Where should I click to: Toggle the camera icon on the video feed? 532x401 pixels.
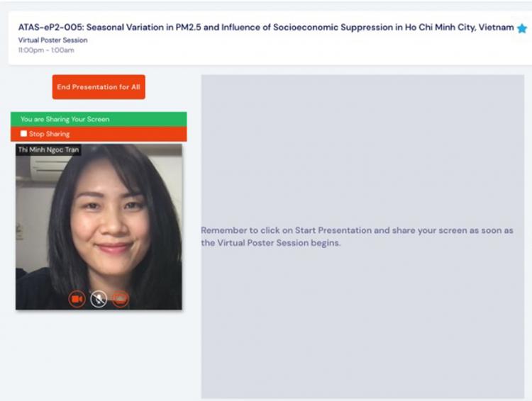click(77, 299)
